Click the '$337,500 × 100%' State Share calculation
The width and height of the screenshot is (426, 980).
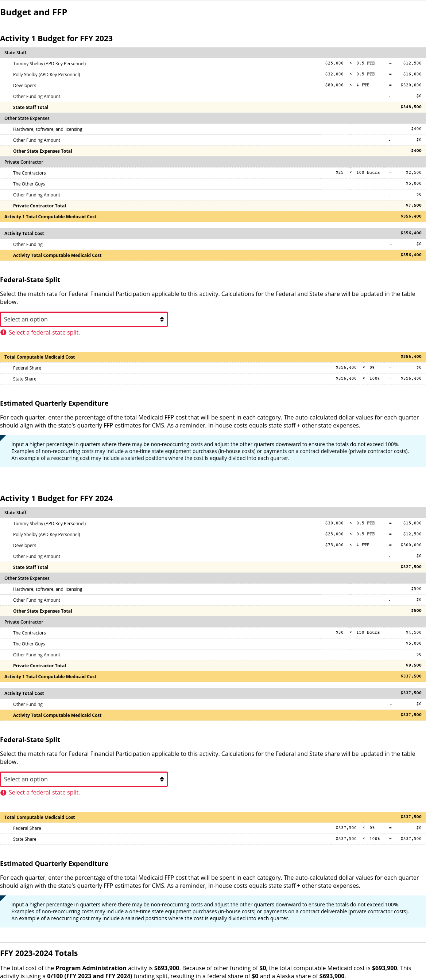[357, 839]
